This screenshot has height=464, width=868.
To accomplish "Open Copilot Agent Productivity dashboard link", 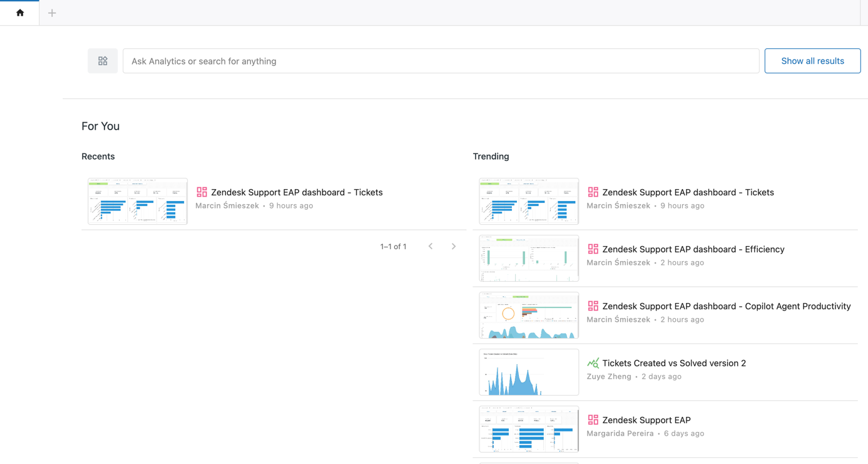I will point(726,306).
